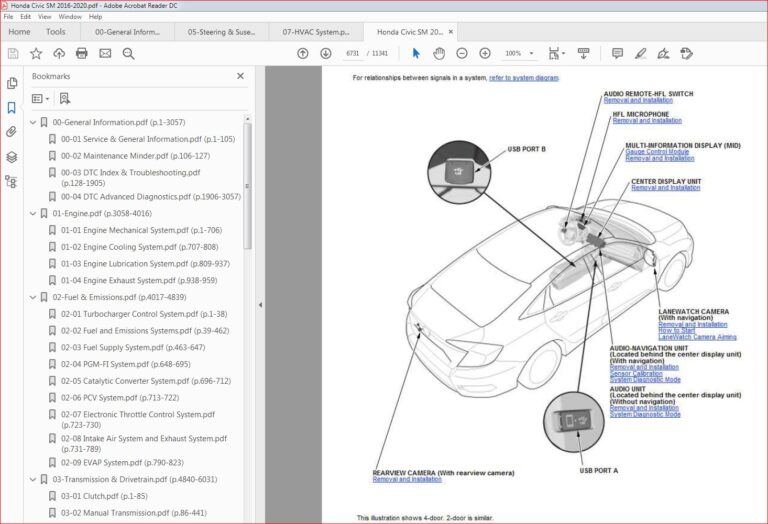Open the LaneWatch Camera Aiming link

click(x=697, y=337)
